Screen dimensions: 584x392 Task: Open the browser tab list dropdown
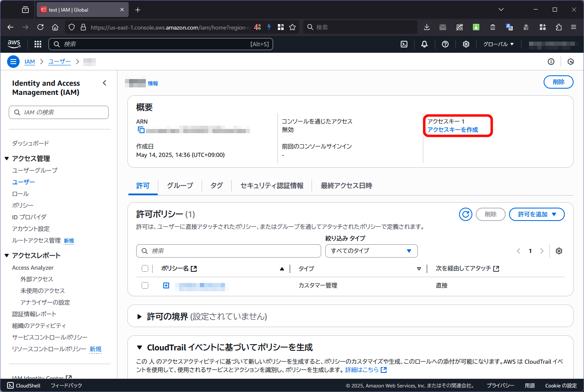tap(501, 10)
